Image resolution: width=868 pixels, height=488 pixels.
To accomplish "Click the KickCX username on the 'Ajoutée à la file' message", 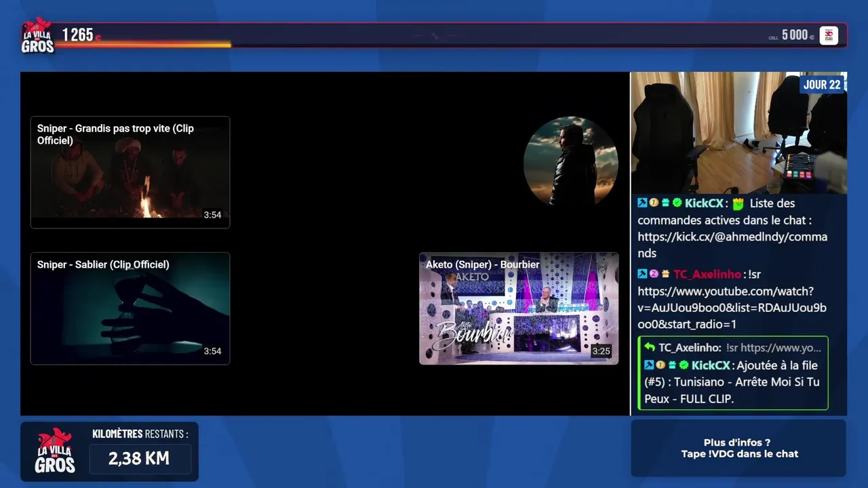I will (x=711, y=365).
